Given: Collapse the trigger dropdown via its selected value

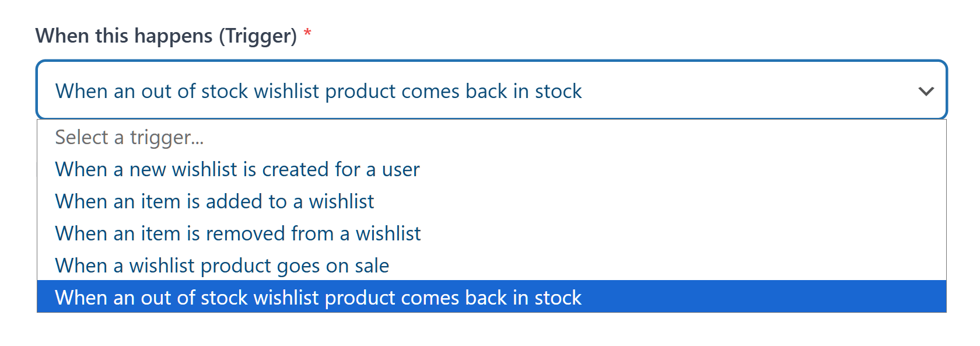Looking at the screenshot, I should pyautogui.click(x=318, y=91).
